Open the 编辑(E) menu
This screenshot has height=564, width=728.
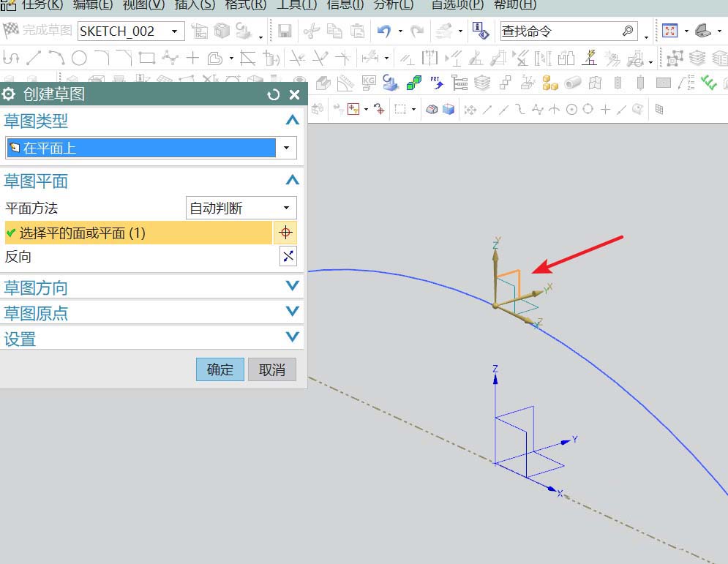[93, 5]
